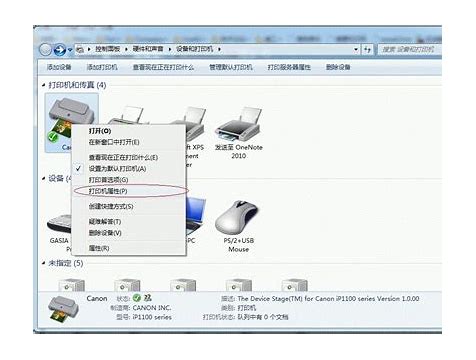The image size is (476, 360).
Task: Click the address bar location icon
Action: coord(80,50)
